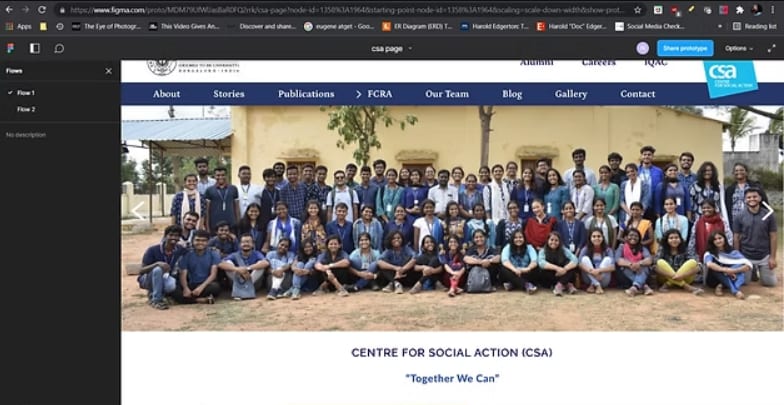
Task: Open Chrome extensions puzzle icon
Action: pyautogui.click(x=740, y=10)
